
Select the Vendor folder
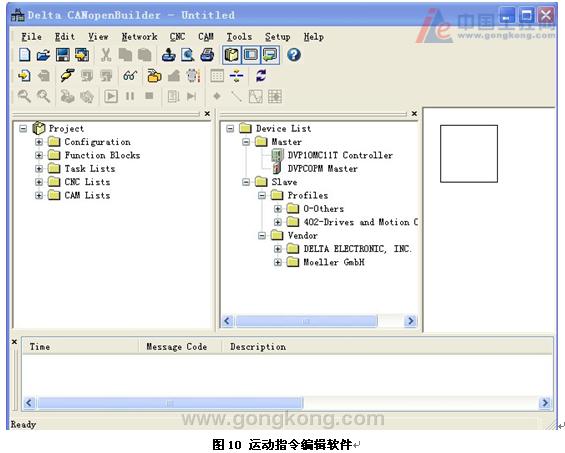pos(303,235)
